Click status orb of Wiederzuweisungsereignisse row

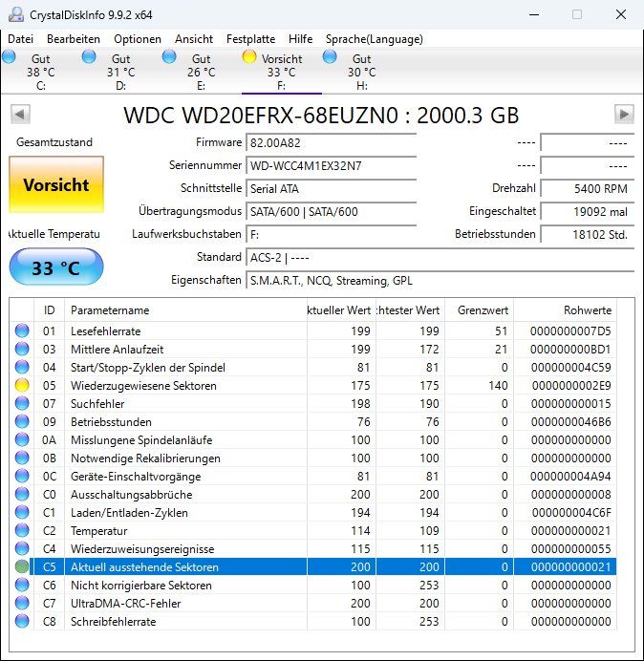coord(22,549)
